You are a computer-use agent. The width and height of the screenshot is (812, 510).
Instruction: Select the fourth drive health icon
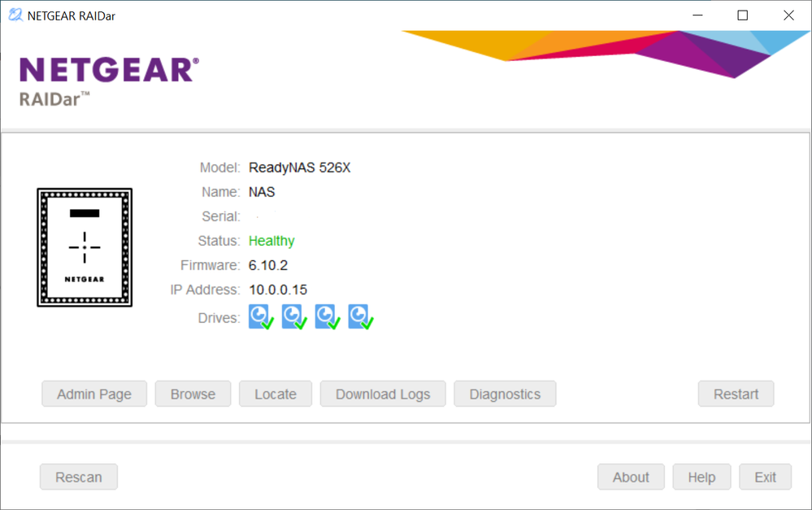pos(360,316)
